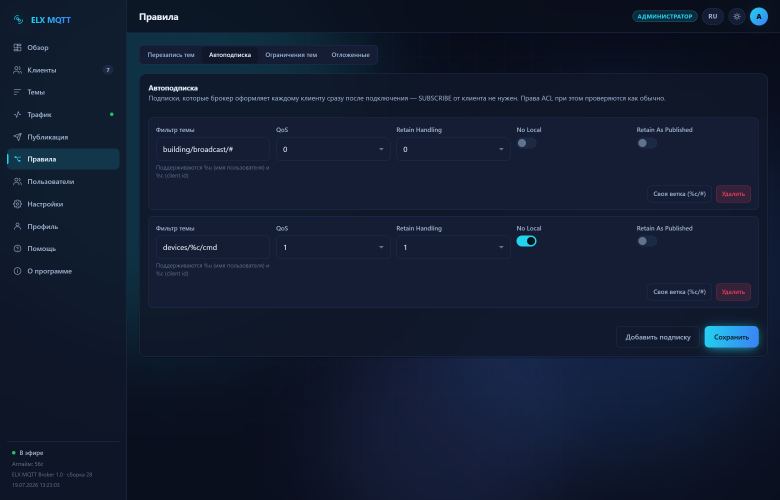The height and width of the screenshot is (500, 780).
Task: Expand the QoS dropdown for devices/%c/cmd
Action: 333,247
